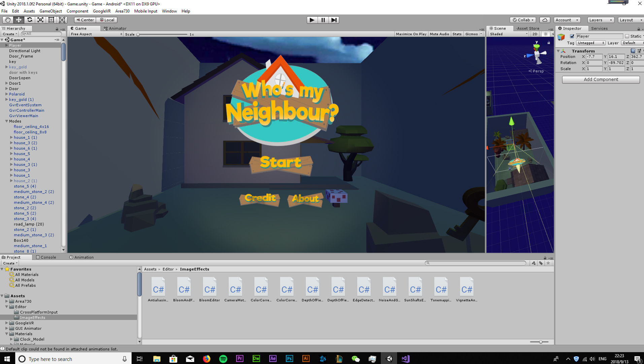Enable the Static checkbox

[627, 36]
